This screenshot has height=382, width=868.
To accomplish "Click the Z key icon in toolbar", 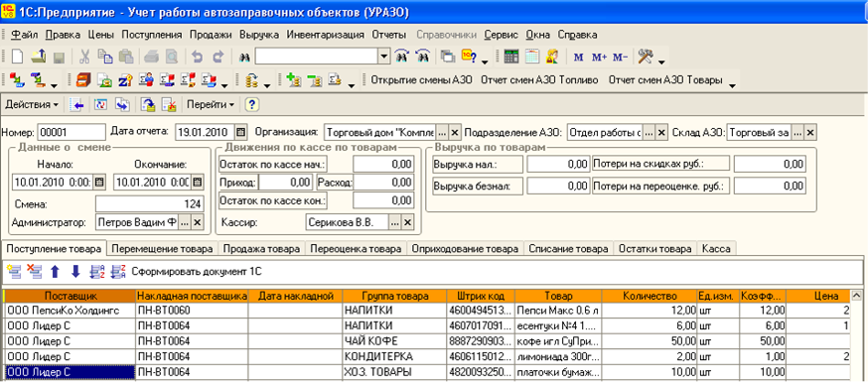I will (125, 80).
